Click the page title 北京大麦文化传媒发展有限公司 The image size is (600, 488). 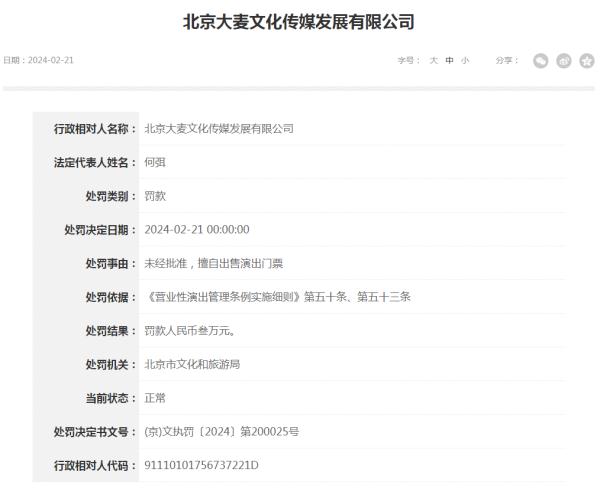click(x=299, y=21)
